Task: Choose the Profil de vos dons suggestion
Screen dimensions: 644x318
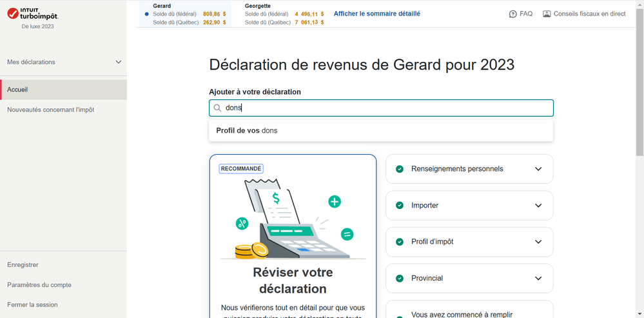Action: (247, 130)
